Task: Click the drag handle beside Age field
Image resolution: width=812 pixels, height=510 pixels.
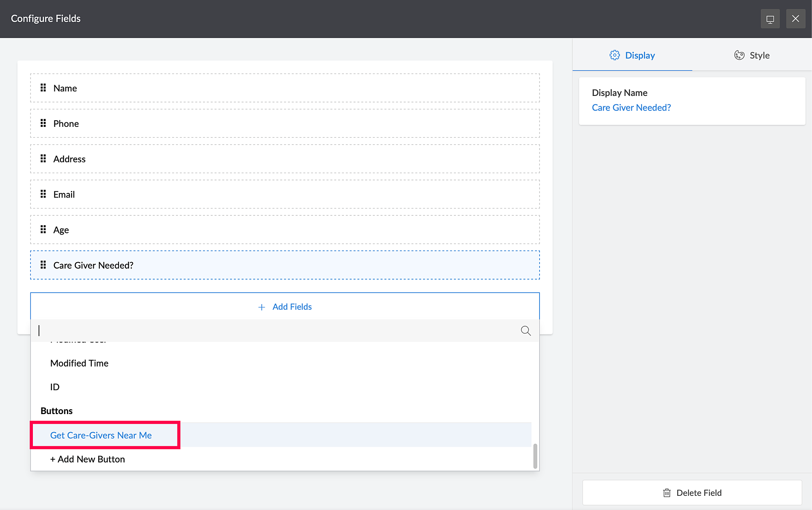Action: (x=43, y=230)
